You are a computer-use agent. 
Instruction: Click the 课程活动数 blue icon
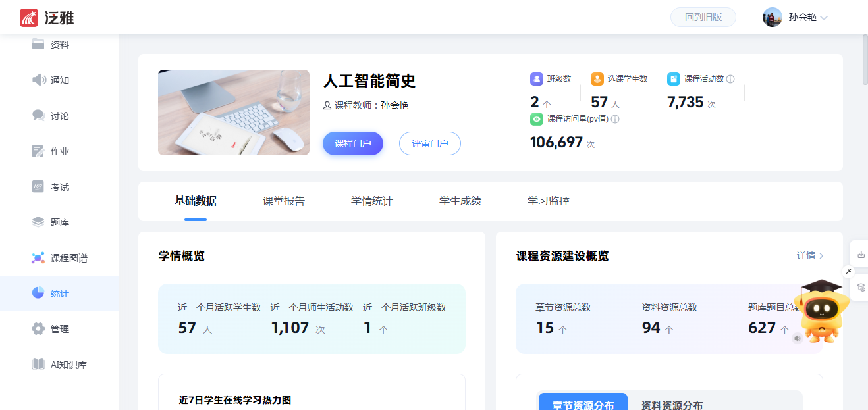point(674,79)
